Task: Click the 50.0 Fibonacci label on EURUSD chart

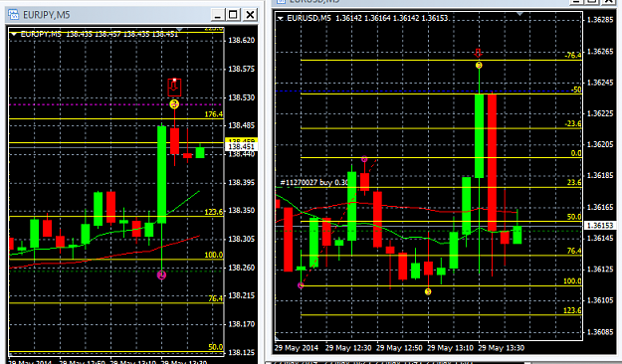Action: pos(574,217)
